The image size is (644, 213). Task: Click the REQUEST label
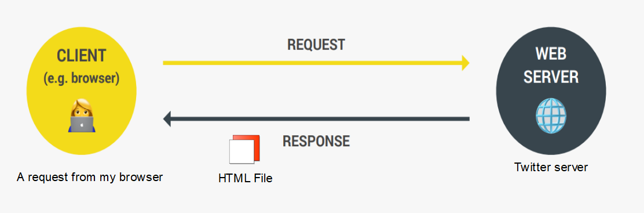tap(316, 45)
